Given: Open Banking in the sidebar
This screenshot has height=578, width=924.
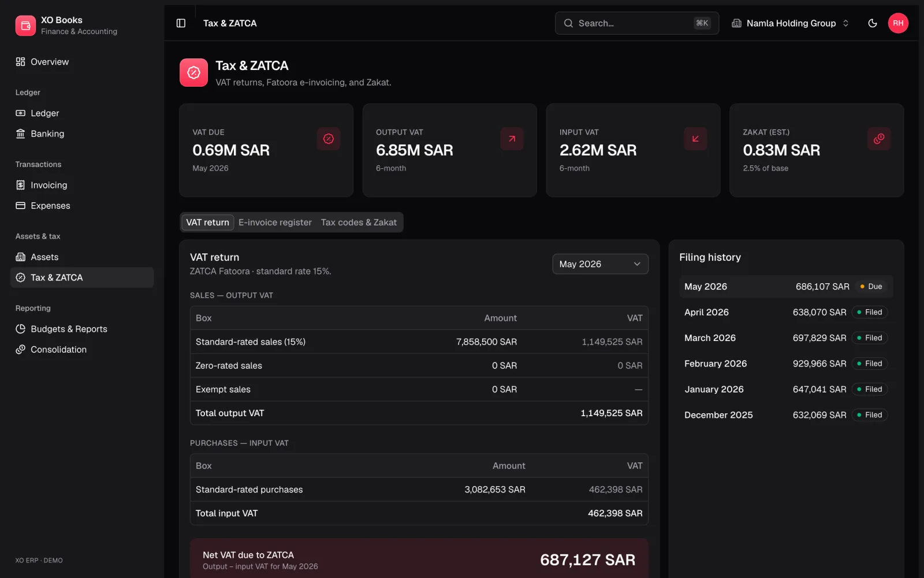Looking at the screenshot, I should pyautogui.click(x=82, y=134).
